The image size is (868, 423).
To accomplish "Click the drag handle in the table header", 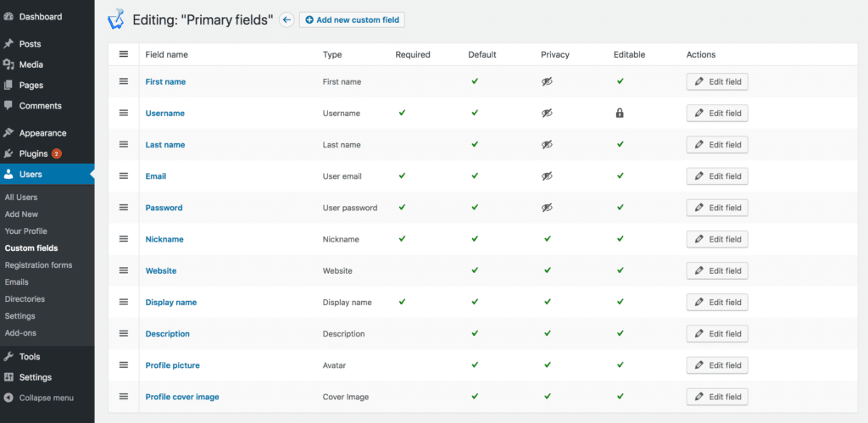I will pyautogui.click(x=124, y=54).
